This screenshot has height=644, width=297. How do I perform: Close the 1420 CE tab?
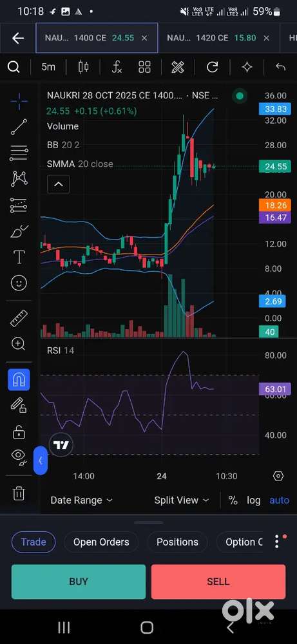pos(266,38)
